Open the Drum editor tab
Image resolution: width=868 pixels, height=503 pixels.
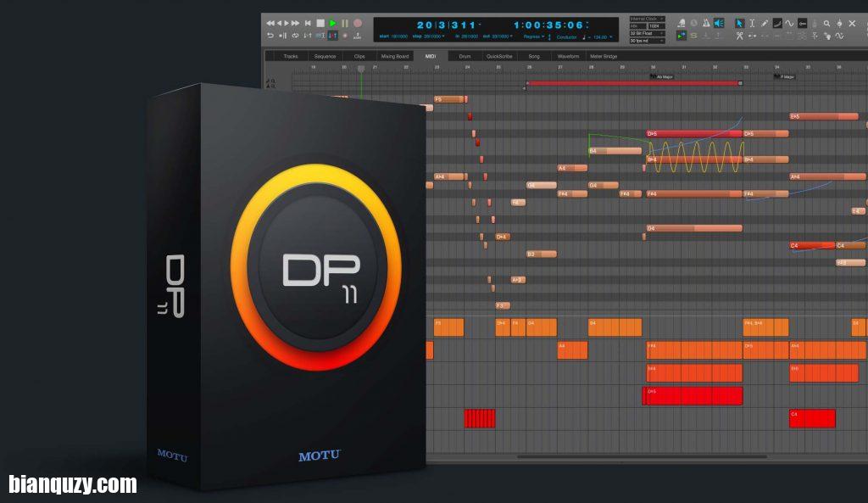point(465,56)
